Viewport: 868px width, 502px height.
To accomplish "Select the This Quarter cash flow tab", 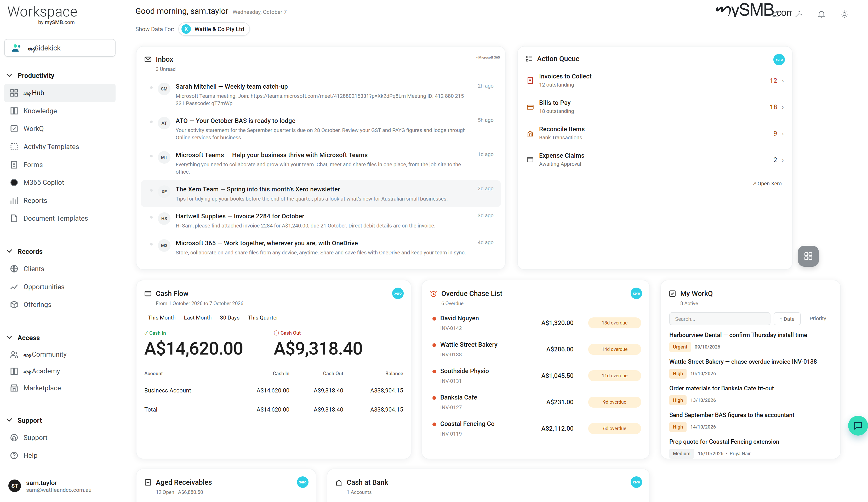I will pyautogui.click(x=263, y=318).
